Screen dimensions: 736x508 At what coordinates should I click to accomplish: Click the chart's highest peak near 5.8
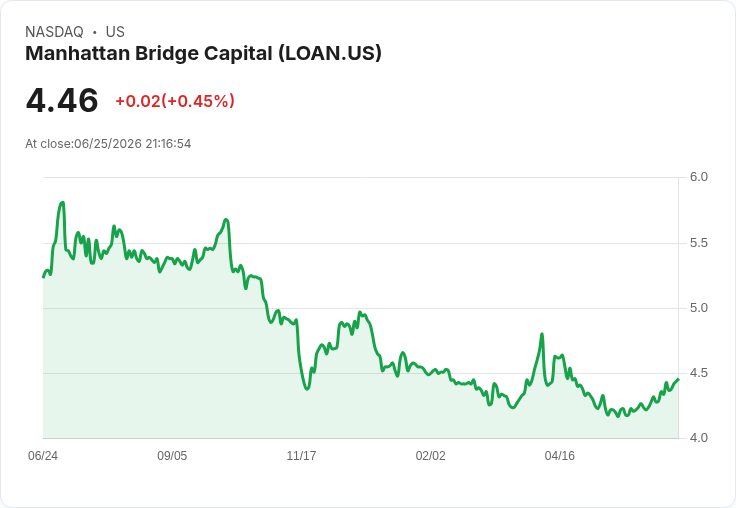[62, 202]
